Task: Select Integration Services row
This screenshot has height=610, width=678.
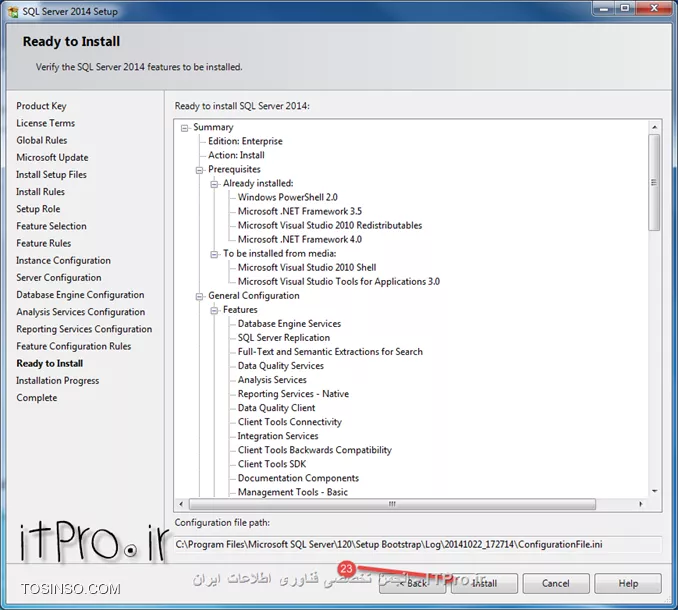Action: click(278, 436)
